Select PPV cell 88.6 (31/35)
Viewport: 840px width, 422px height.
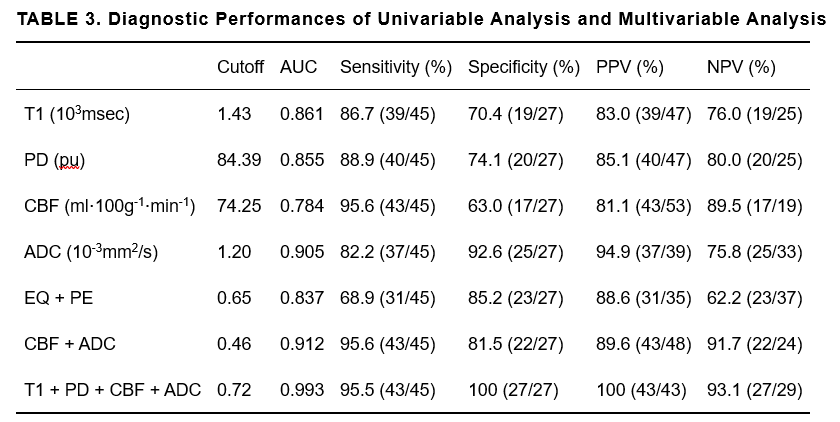click(643, 298)
